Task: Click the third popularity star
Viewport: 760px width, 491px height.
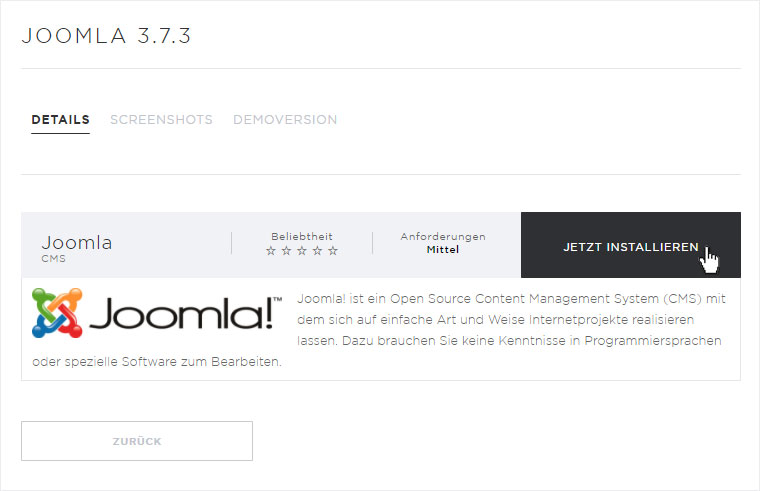Action: point(302,251)
